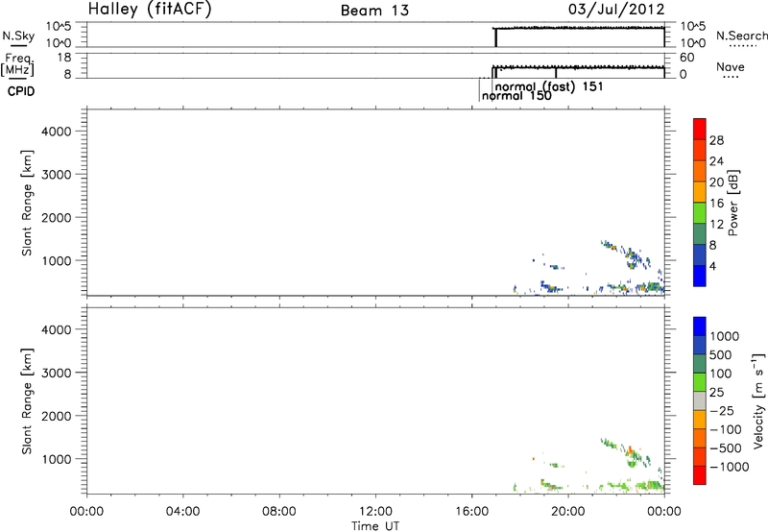Click the 'Halley (fitACF)' title text
Screen dimensions: 768x532
[x=150, y=10]
